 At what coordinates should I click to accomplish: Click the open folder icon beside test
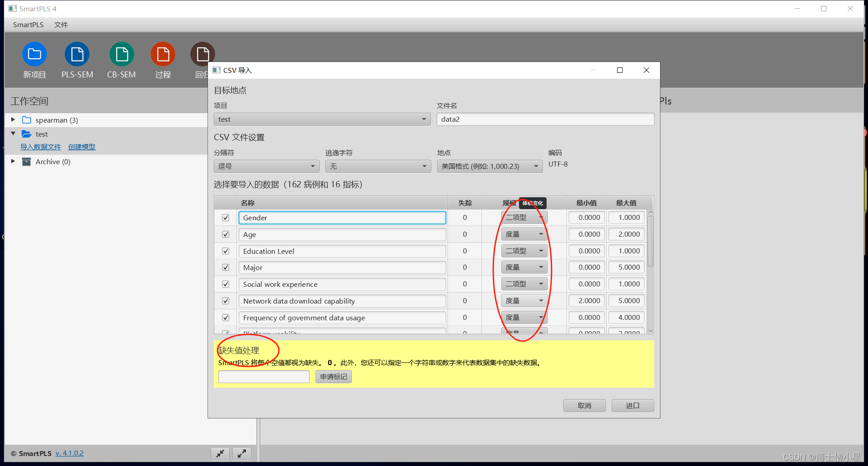(x=26, y=134)
